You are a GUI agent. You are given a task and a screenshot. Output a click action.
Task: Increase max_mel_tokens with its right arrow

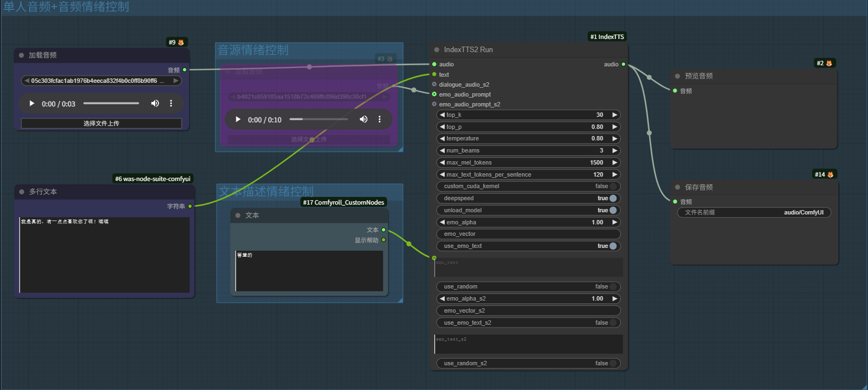point(615,163)
